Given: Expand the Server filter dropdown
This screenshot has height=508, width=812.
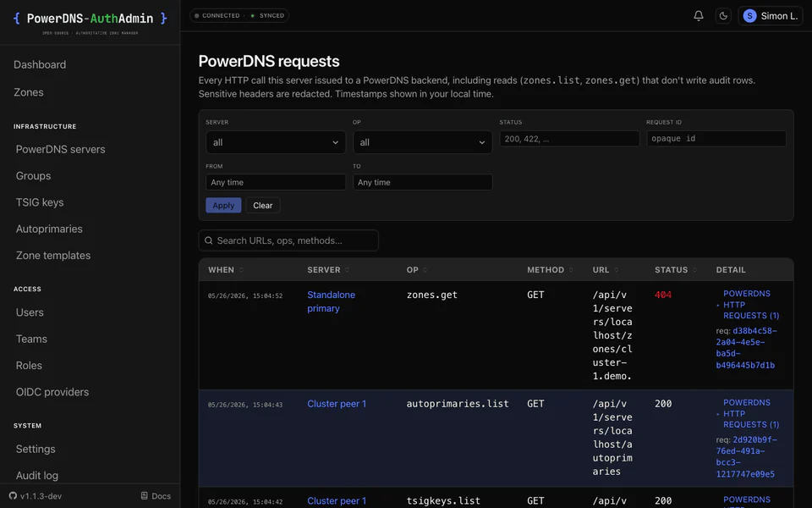Looking at the screenshot, I should (276, 142).
